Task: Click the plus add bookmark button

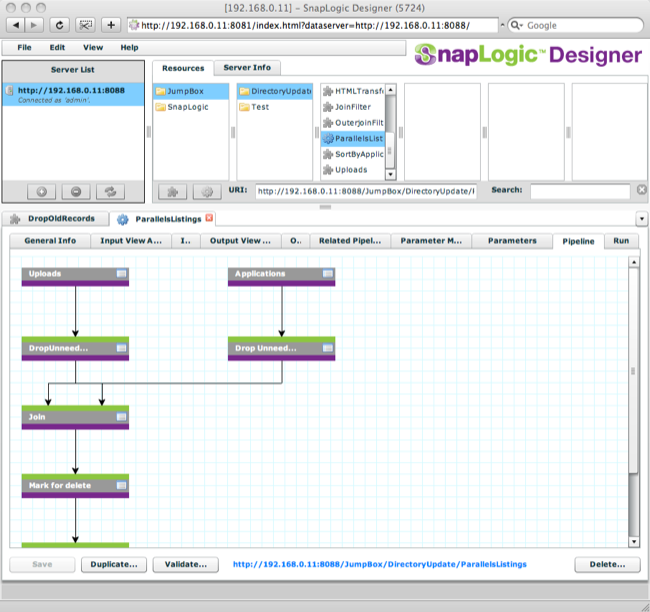Action: 111,25
